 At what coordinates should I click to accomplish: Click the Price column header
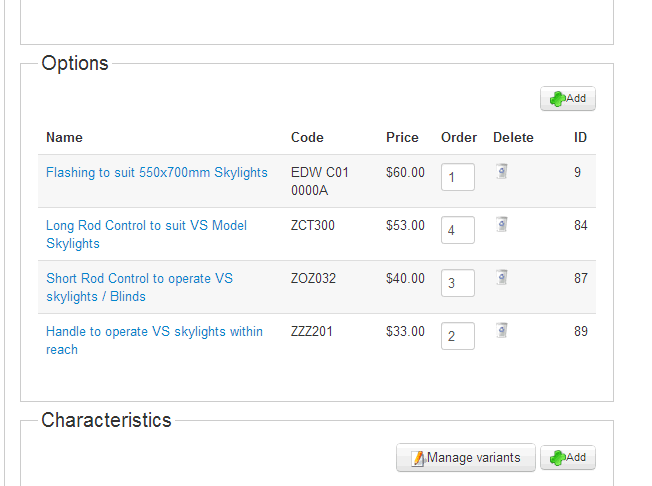coord(402,137)
